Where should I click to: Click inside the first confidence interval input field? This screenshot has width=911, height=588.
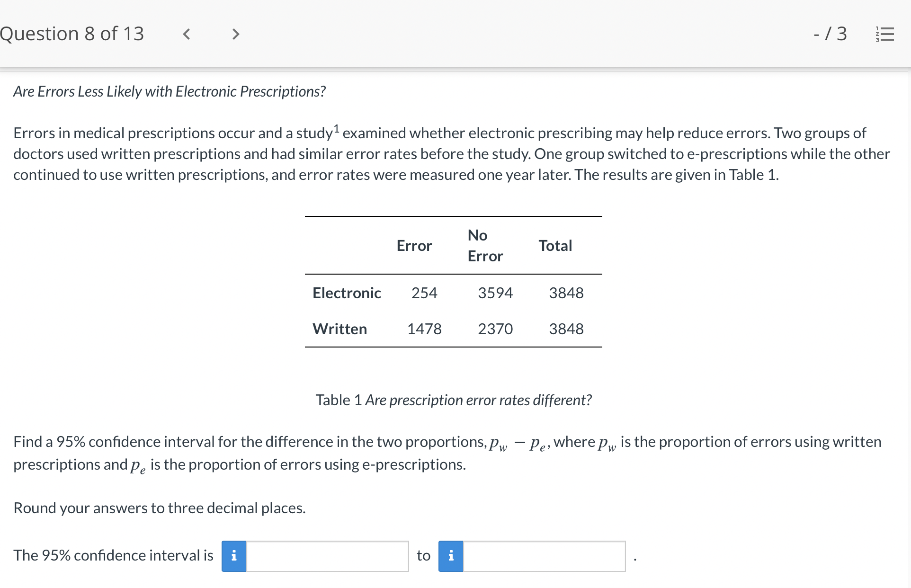pyautogui.click(x=327, y=556)
